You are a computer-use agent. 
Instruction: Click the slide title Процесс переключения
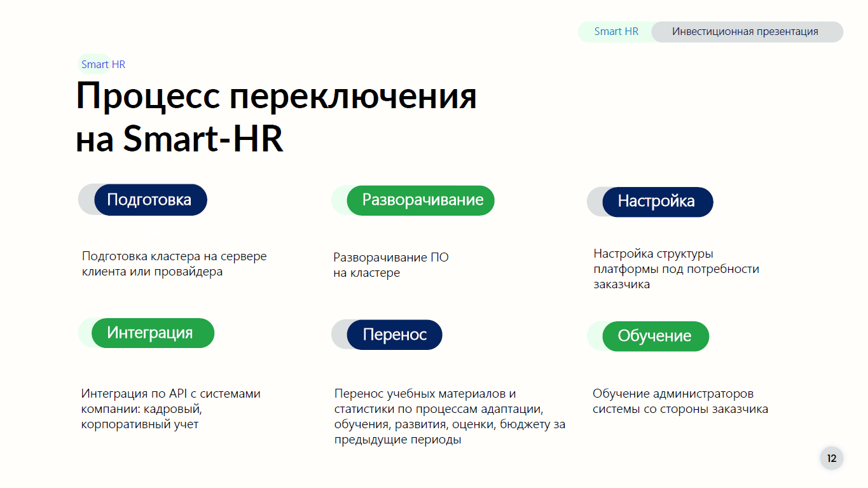point(276,97)
